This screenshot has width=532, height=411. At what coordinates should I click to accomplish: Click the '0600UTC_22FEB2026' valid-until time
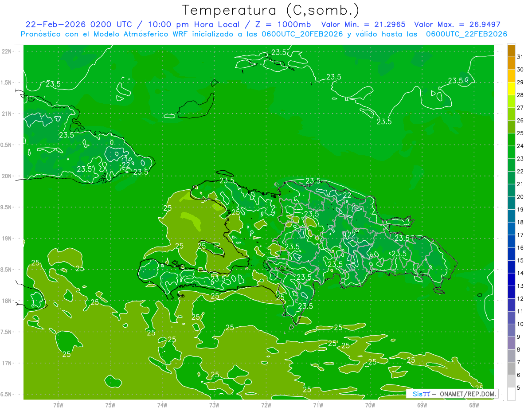(466, 34)
